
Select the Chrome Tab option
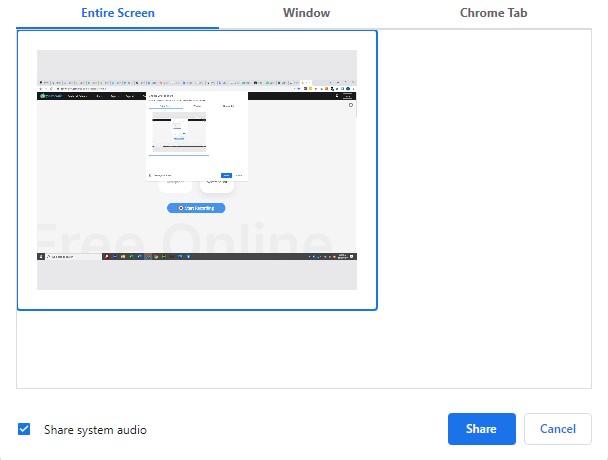pyautogui.click(x=493, y=13)
